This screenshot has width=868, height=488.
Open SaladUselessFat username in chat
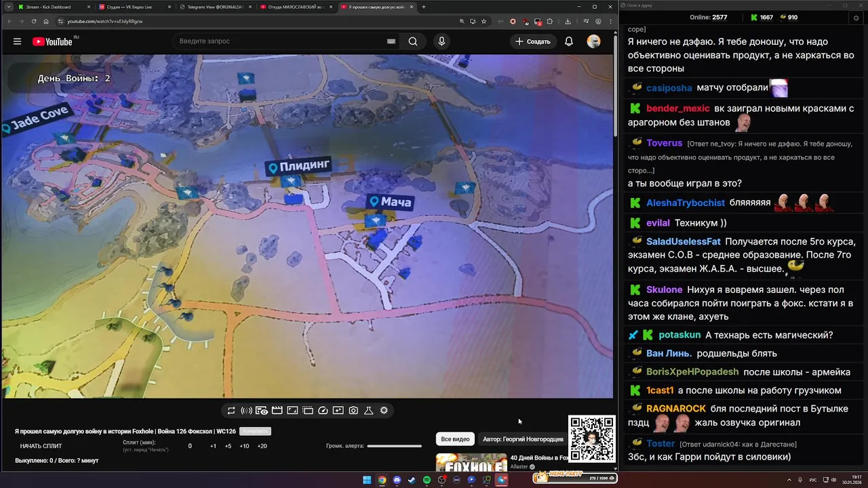684,241
